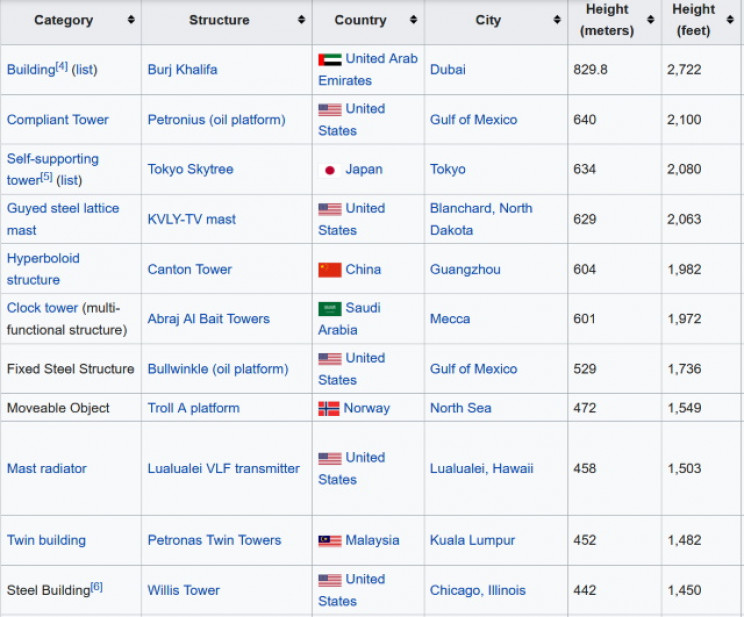Open the Canton Tower link
744x617 pixels.
click(x=189, y=269)
